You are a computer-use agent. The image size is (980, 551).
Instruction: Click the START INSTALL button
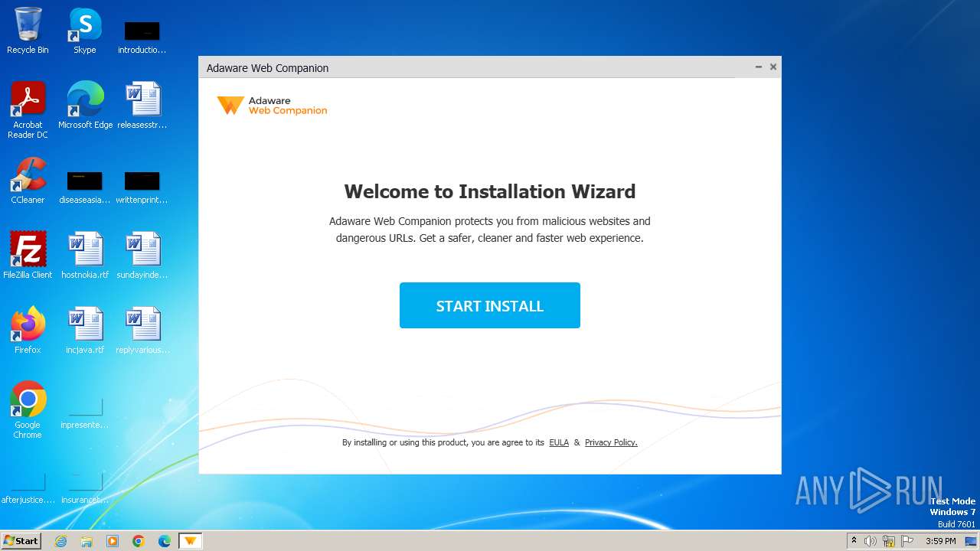tap(490, 305)
